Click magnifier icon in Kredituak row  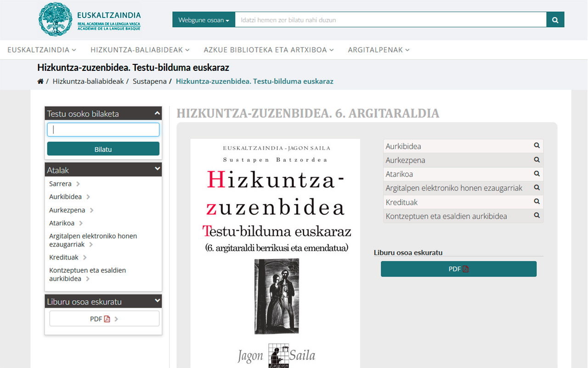point(537,201)
